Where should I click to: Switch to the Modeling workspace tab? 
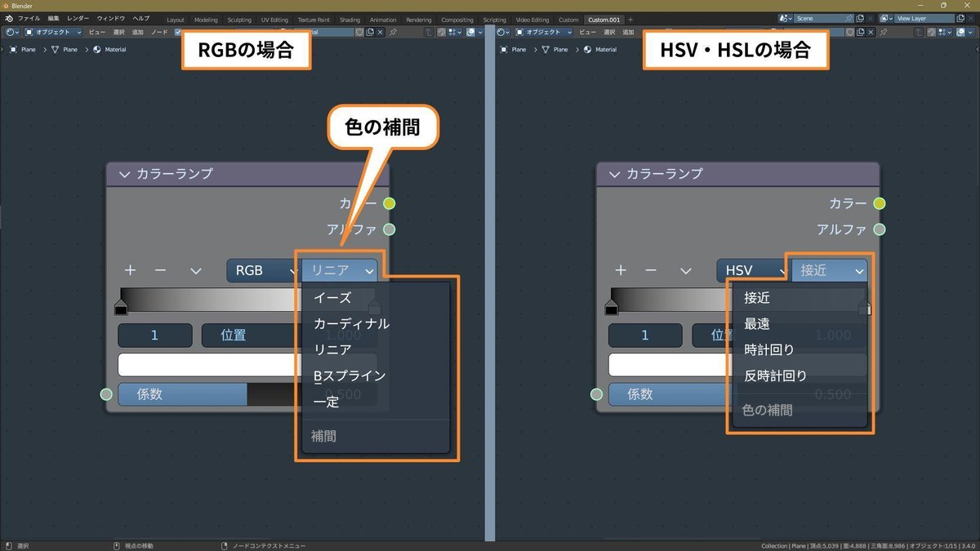click(206, 20)
